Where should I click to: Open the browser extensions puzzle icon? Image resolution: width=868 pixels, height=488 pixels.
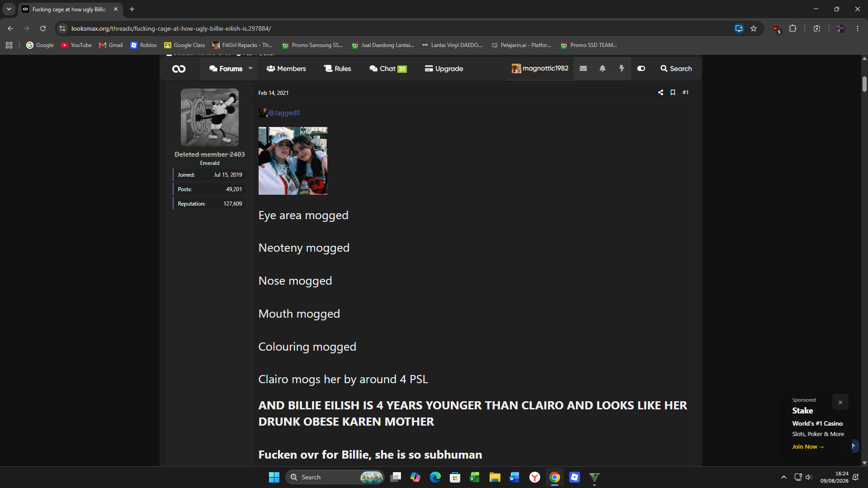coord(793,28)
